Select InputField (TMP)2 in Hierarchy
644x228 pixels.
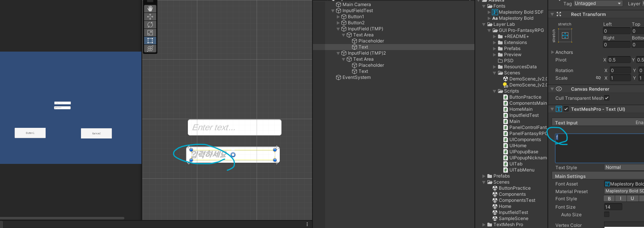[x=366, y=53]
